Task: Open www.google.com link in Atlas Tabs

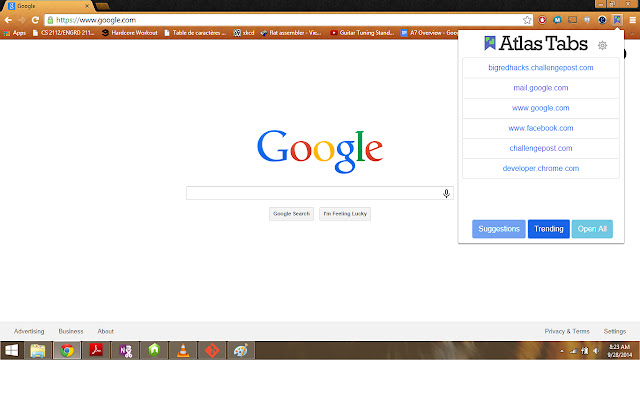Action: click(541, 108)
